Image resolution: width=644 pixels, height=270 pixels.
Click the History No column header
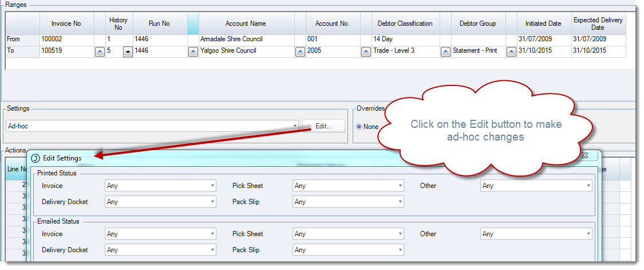(118, 24)
